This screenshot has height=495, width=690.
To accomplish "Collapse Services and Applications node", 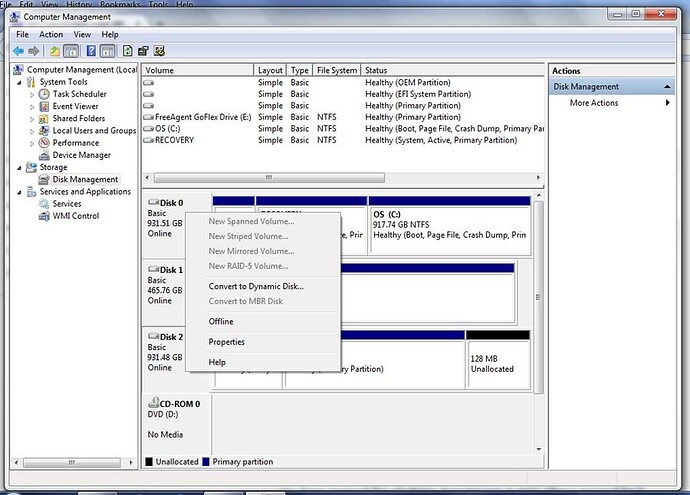I will click(19, 192).
